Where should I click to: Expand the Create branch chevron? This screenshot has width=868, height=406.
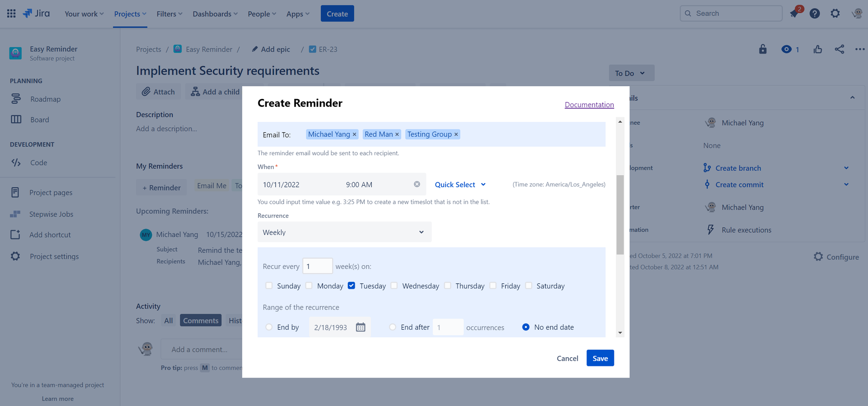click(x=846, y=168)
